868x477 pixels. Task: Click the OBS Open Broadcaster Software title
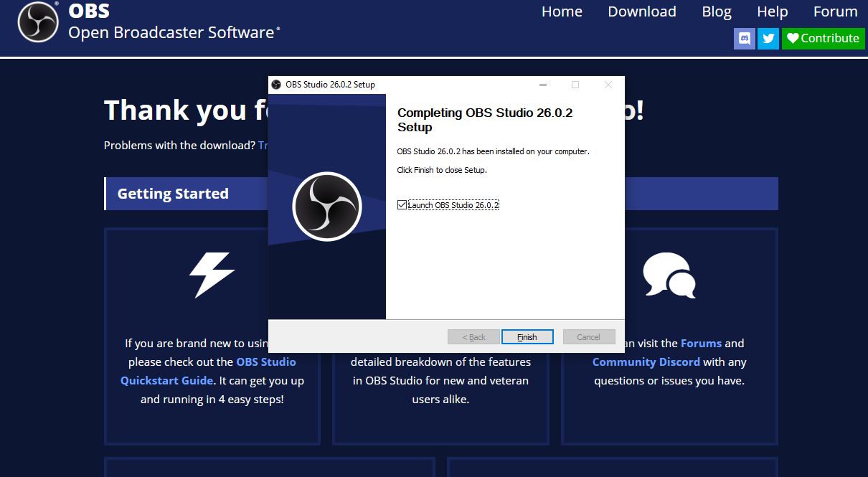(174, 22)
